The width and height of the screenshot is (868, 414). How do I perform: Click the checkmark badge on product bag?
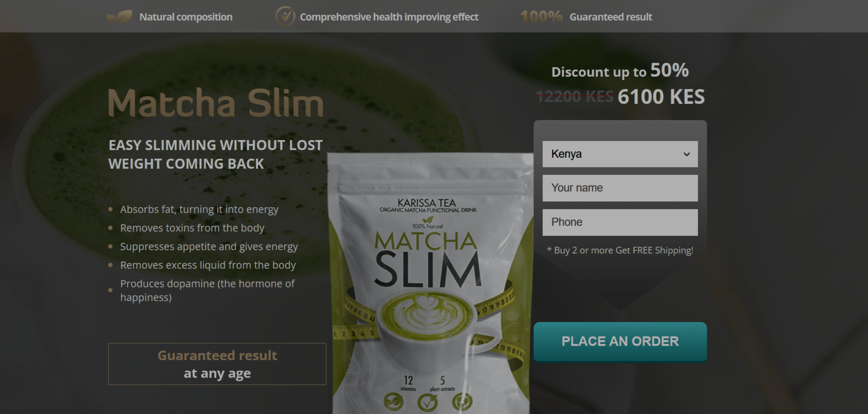pyautogui.click(x=427, y=402)
